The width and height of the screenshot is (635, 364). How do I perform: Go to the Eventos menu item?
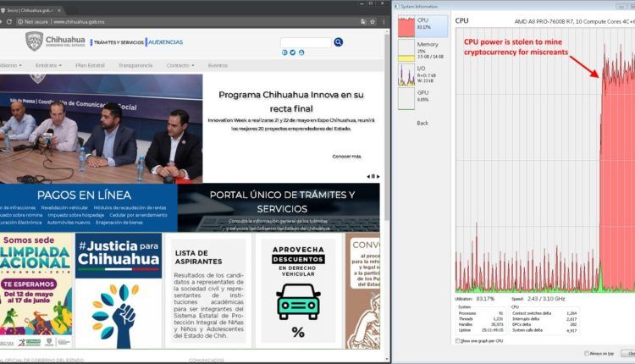pos(218,65)
